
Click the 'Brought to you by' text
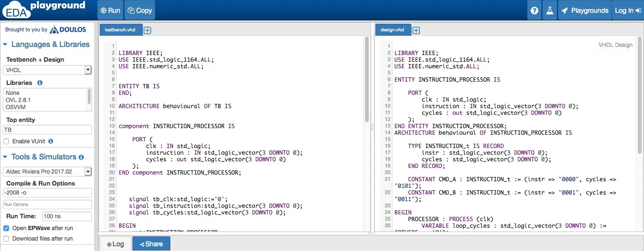coord(26,29)
